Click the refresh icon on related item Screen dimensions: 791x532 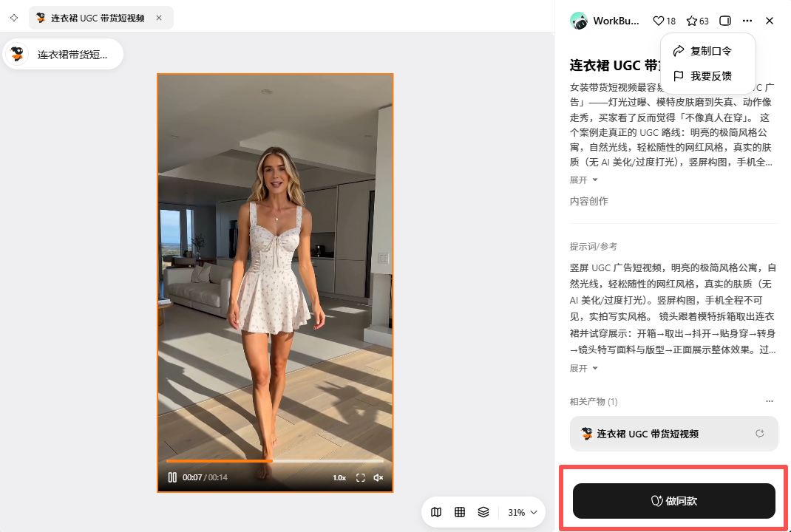[x=760, y=434]
